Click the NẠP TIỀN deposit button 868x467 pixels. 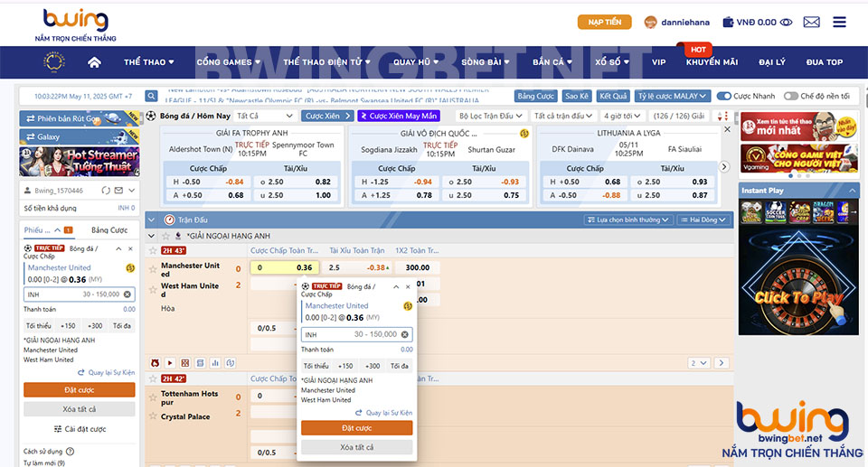click(x=605, y=23)
